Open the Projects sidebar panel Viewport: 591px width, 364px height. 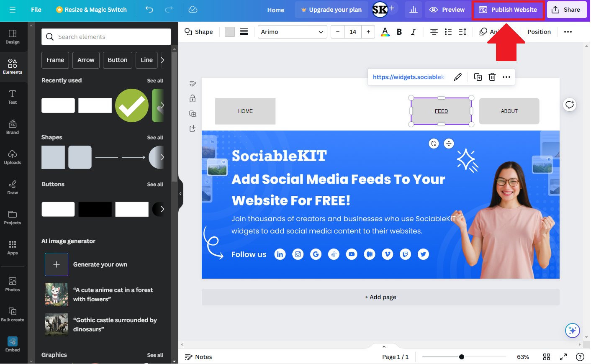13,218
